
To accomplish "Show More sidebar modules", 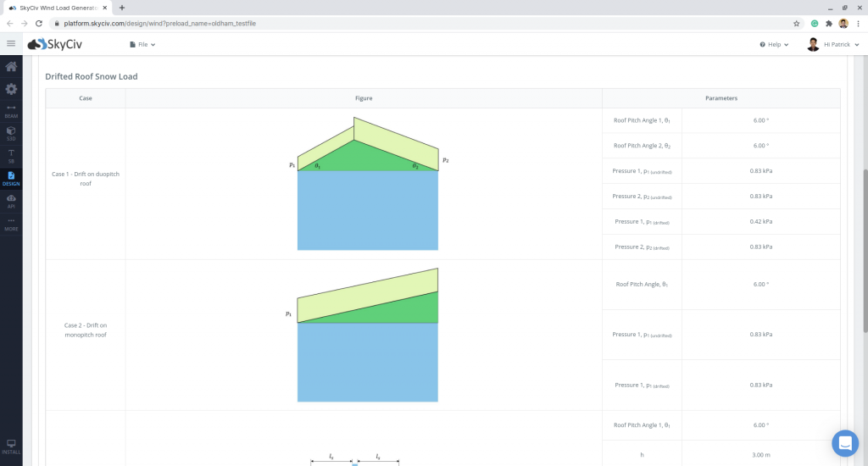I will pyautogui.click(x=11, y=224).
